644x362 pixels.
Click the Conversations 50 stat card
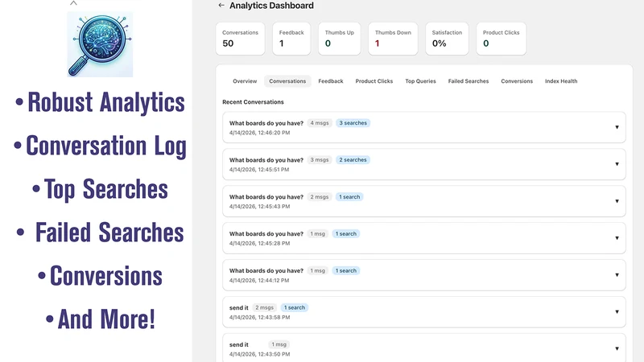point(240,39)
